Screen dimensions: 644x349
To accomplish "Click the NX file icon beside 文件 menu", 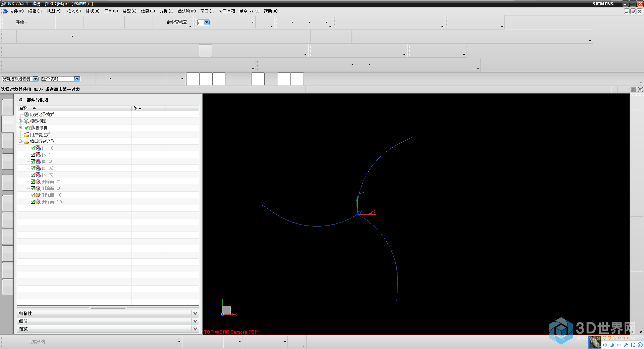I will [x=5, y=11].
